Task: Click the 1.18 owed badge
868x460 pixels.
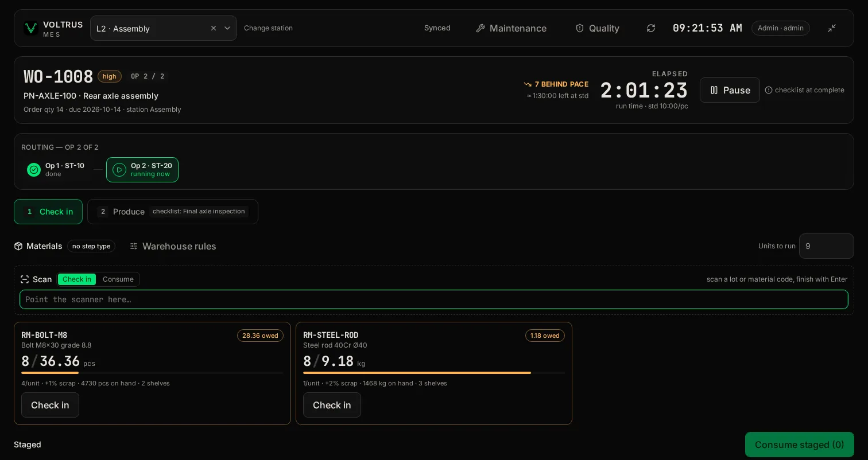Action: (x=545, y=336)
